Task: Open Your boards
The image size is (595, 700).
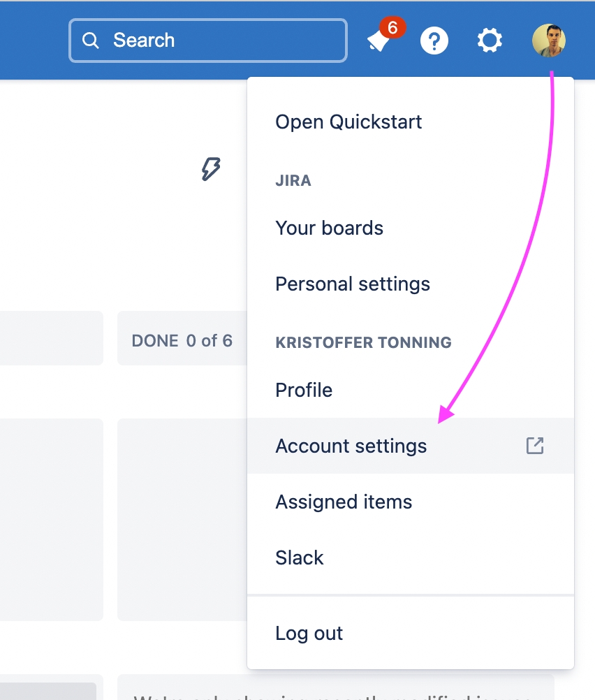Action: [329, 228]
